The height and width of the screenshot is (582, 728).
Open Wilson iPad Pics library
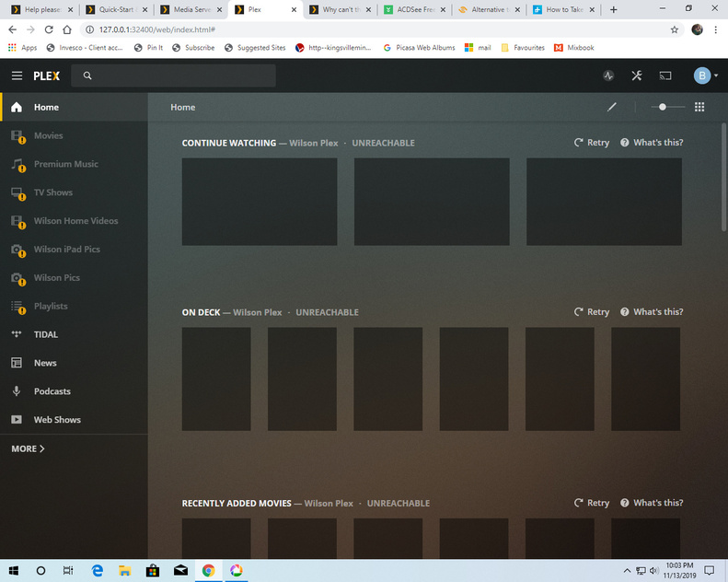75,249
